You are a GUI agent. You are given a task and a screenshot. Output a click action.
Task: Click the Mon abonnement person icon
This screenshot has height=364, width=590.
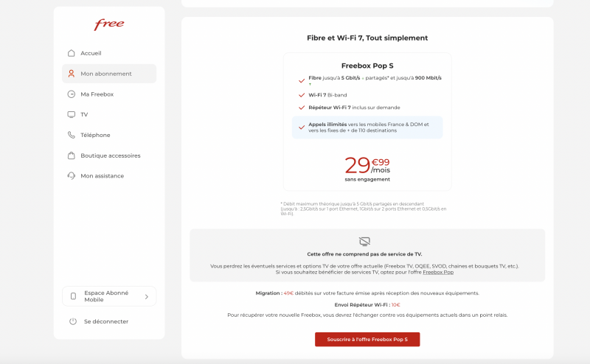click(72, 74)
